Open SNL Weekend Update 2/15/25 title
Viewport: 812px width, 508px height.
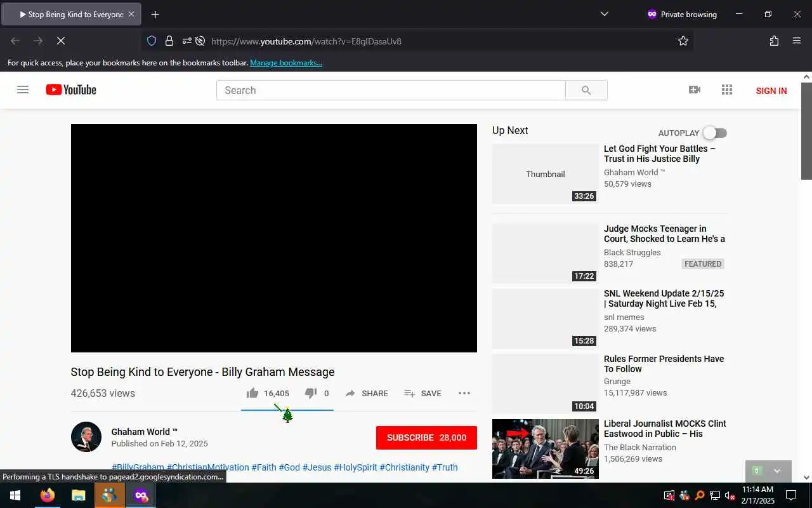click(664, 298)
